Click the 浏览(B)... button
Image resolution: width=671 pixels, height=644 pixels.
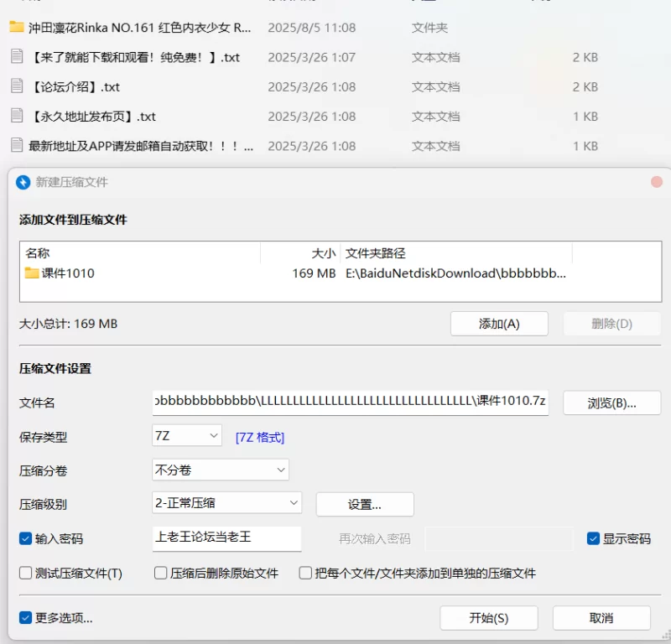coord(612,403)
